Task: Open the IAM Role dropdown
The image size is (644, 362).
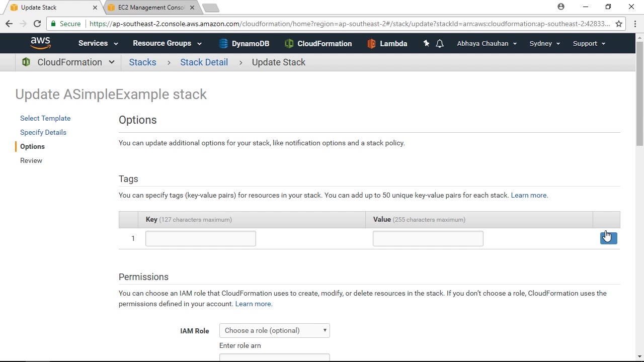Action: coord(275,330)
